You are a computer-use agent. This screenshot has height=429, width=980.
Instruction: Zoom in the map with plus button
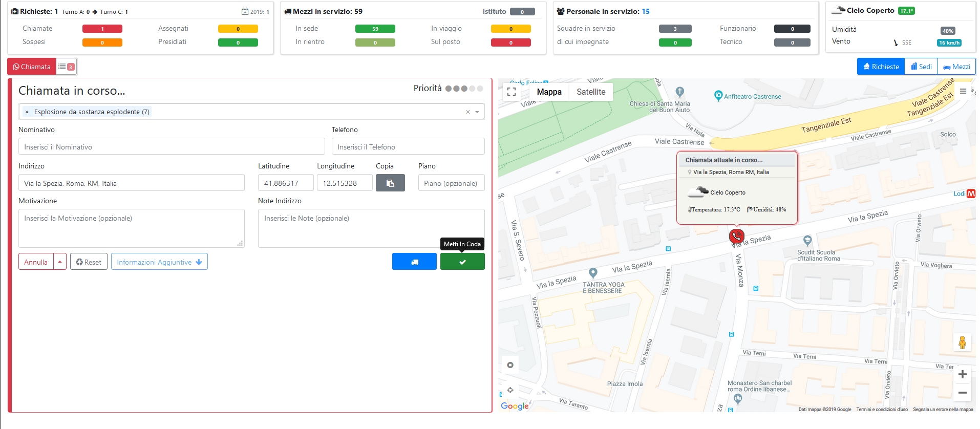point(962,374)
